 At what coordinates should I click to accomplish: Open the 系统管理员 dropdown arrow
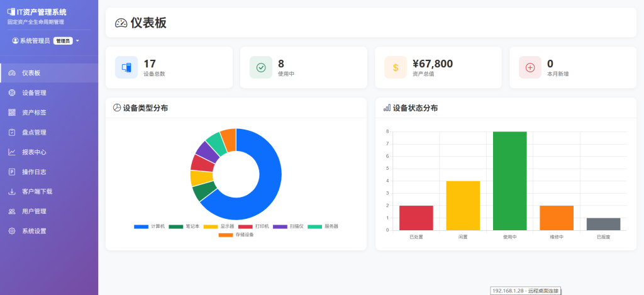[x=77, y=41]
